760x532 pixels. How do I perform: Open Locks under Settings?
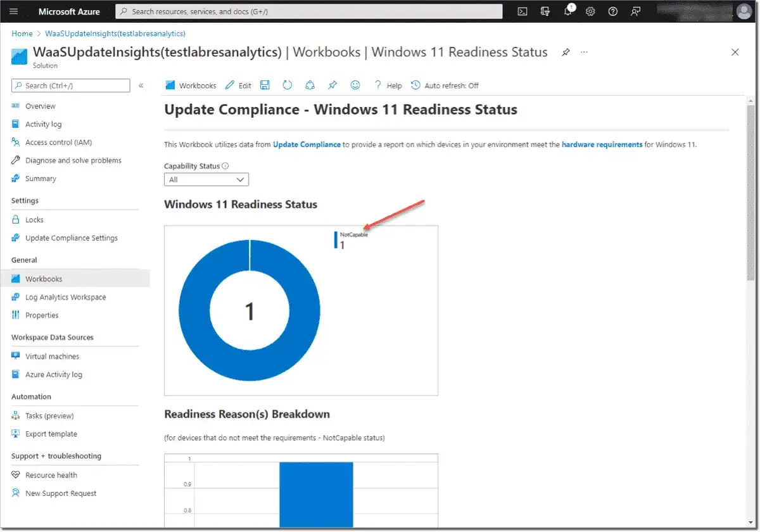click(x=34, y=220)
